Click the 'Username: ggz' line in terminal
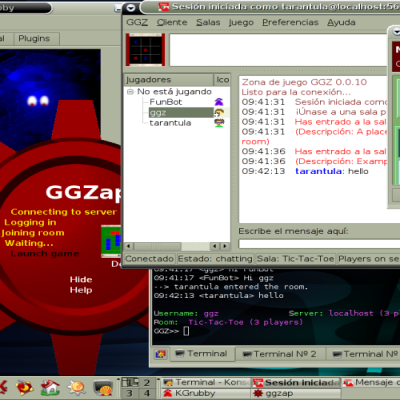Viewport: 400px width, 400px height. pos(186,314)
